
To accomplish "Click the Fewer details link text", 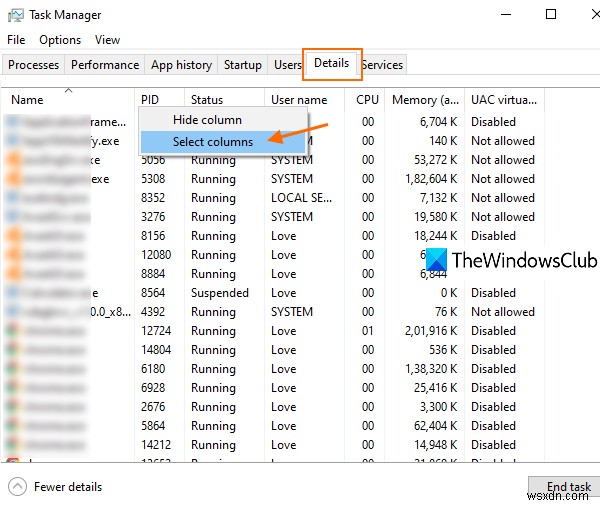I will pyautogui.click(x=68, y=487).
